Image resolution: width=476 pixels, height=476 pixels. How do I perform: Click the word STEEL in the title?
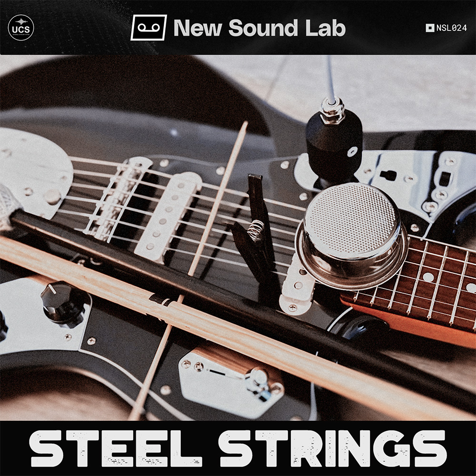click(116, 448)
